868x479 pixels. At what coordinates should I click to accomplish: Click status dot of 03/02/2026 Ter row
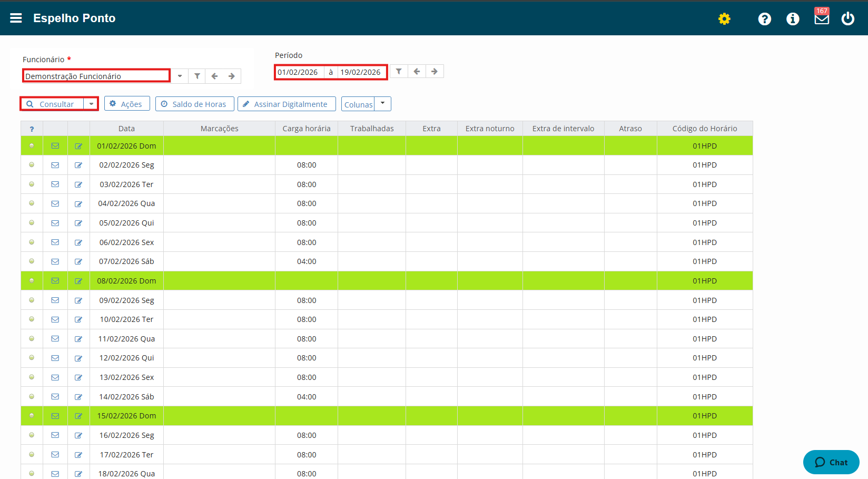(32, 184)
